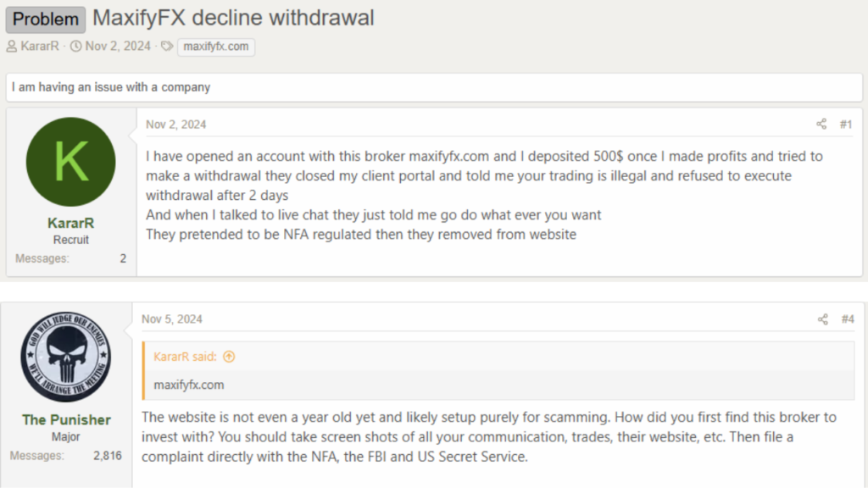This screenshot has width=868, height=488.
Task: Click the clock icon beside the thread date
Action: click(x=75, y=47)
